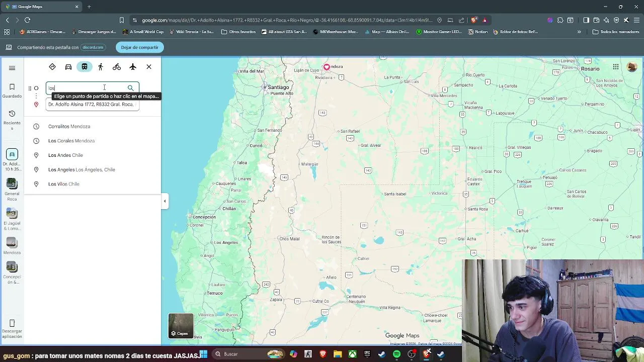Click destination field Dr. Adolfo Alsina 1772
644x362 pixels.
click(92, 105)
